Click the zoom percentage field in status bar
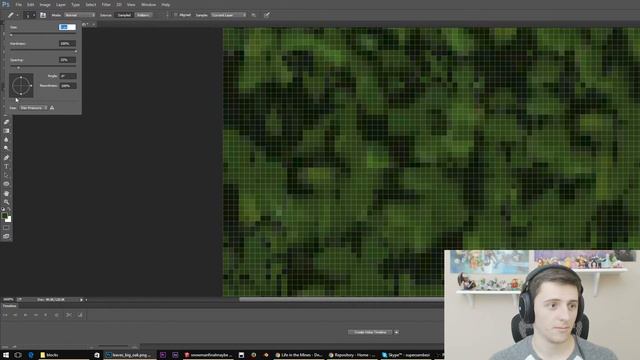 pyautogui.click(x=8, y=300)
